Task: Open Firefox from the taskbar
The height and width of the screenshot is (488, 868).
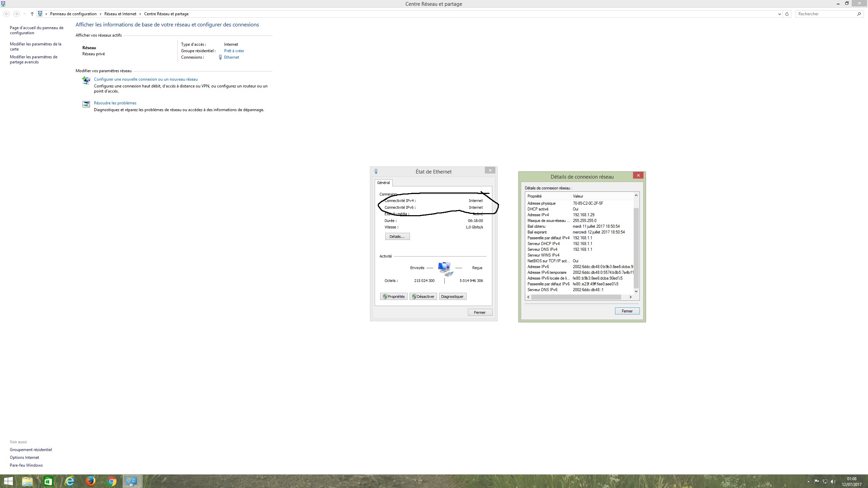Action: (90, 481)
